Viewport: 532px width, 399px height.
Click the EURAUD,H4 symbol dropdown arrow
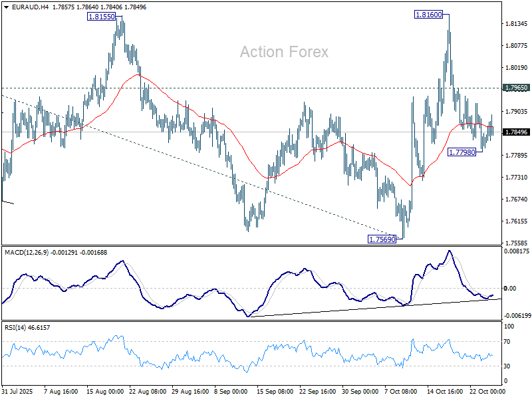click(x=5, y=9)
